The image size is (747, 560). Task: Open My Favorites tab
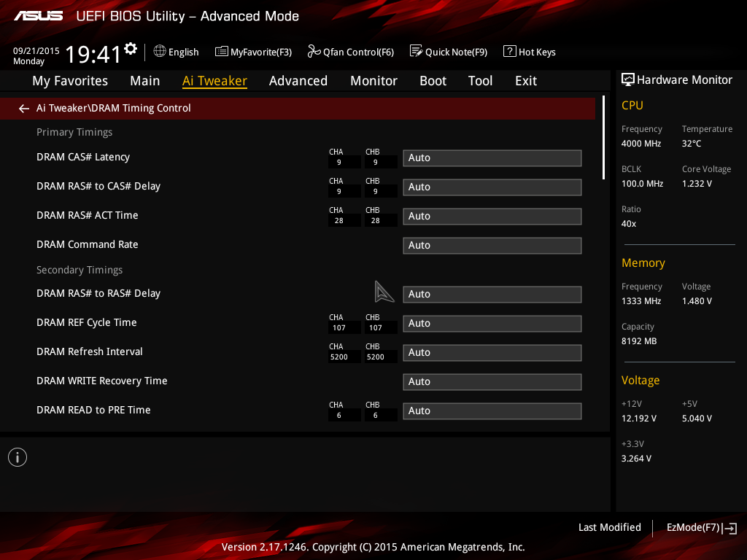70,81
